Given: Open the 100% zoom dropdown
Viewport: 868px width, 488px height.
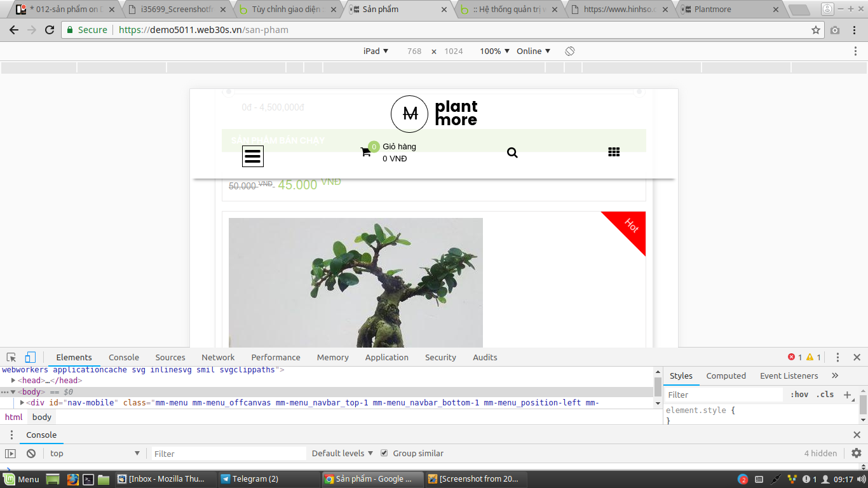Looking at the screenshot, I should point(494,51).
